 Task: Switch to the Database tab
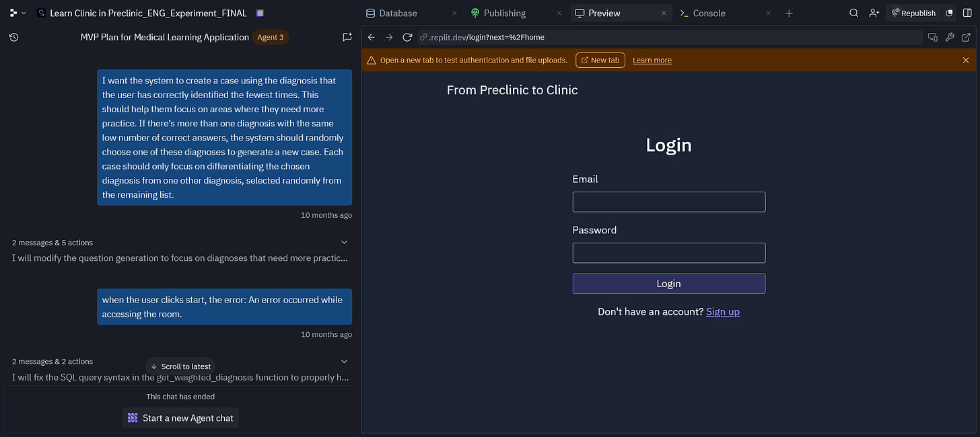(392, 13)
